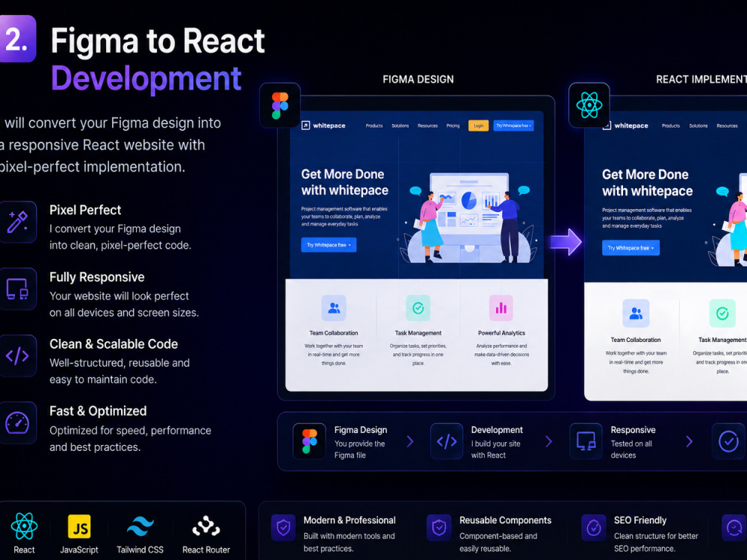Click the Fast & Optimized speedometer icon
The image size is (747, 560).
[x=18, y=423]
